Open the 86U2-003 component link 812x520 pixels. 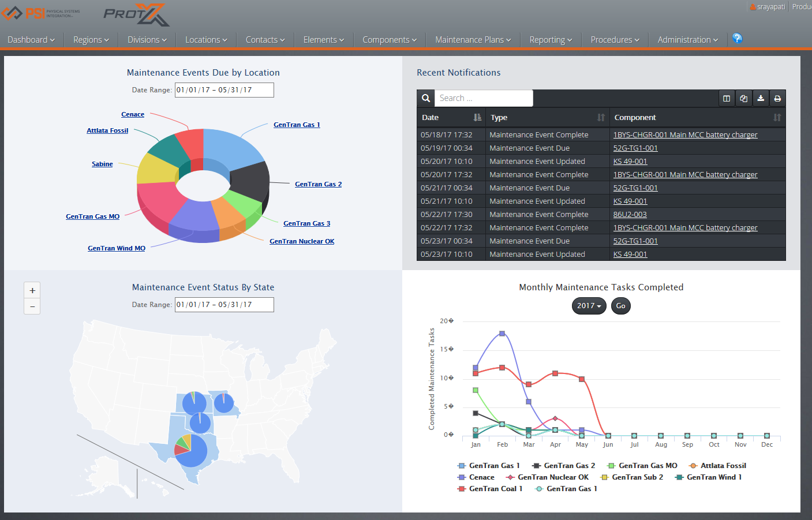(630, 215)
